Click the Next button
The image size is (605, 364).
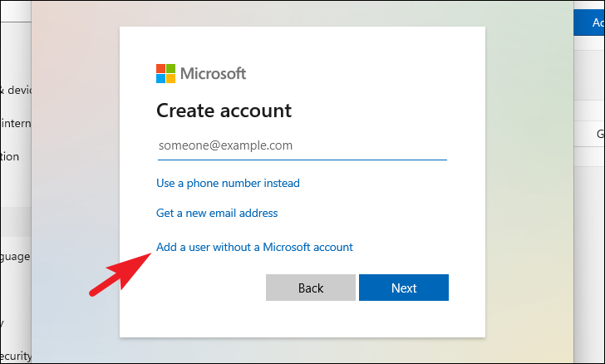click(404, 288)
